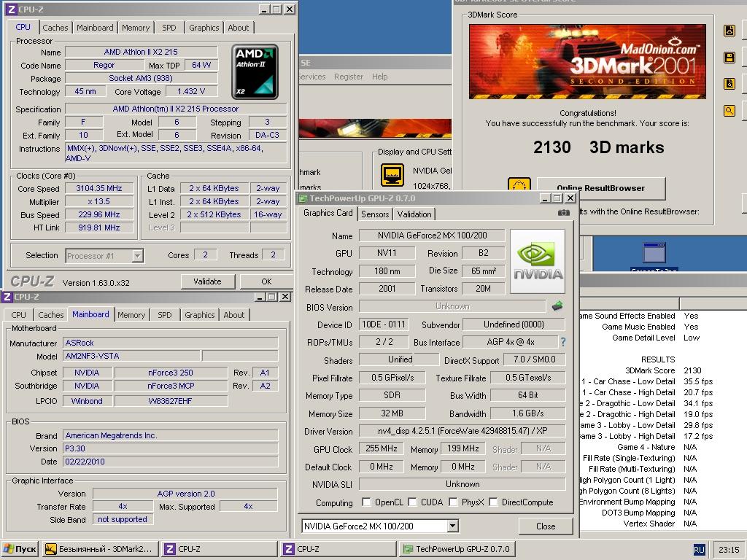
Task: Click OK button in CPU-Z
Action: pyautogui.click(x=266, y=281)
